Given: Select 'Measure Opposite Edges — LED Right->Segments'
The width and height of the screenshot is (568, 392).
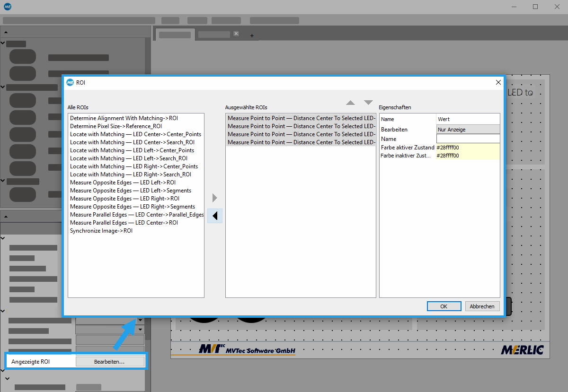Looking at the screenshot, I should click(x=133, y=207).
